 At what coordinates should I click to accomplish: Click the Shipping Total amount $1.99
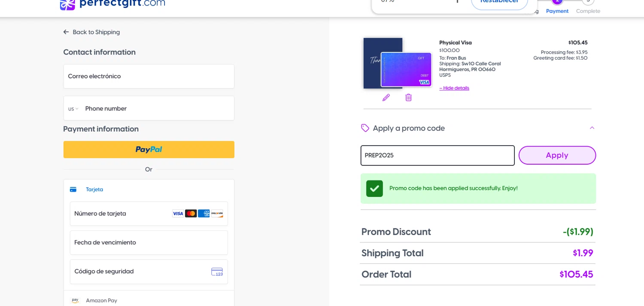[x=583, y=253]
